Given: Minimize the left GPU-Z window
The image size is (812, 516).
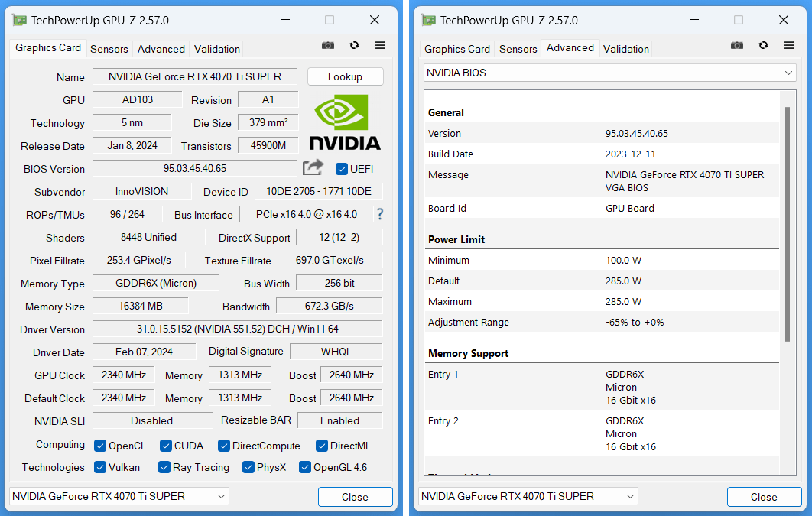Looking at the screenshot, I should [x=285, y=20].
